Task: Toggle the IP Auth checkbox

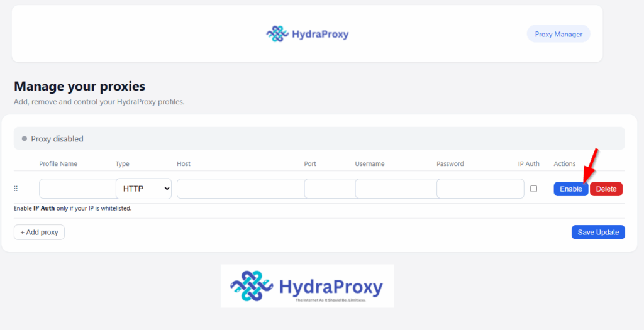Action: tap(533, 189)
